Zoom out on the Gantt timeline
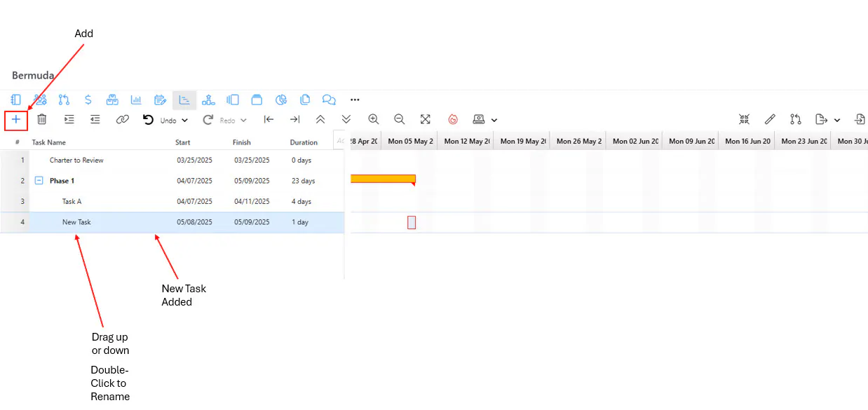Viewport: 868px width, 410px height. click(399, 120)
